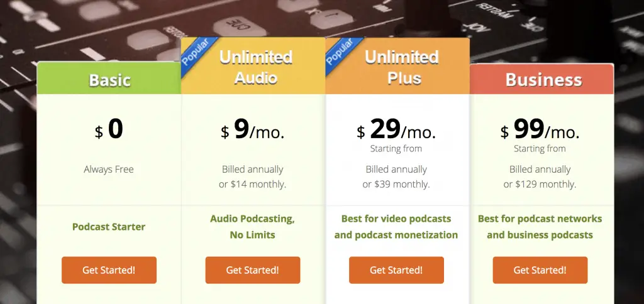Click the Podcast Starter tagline
The width and height of the screenshot is (644, 304).
tap(109, 227)
